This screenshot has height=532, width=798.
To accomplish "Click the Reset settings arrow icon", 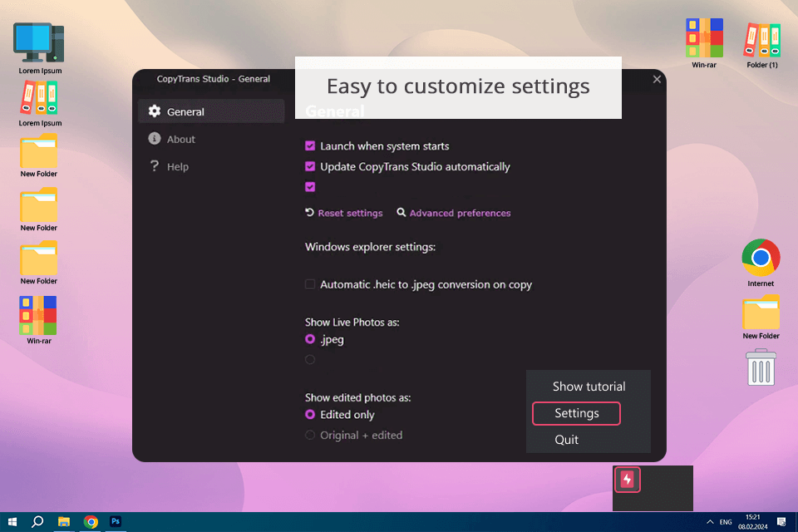I will 309,212.
